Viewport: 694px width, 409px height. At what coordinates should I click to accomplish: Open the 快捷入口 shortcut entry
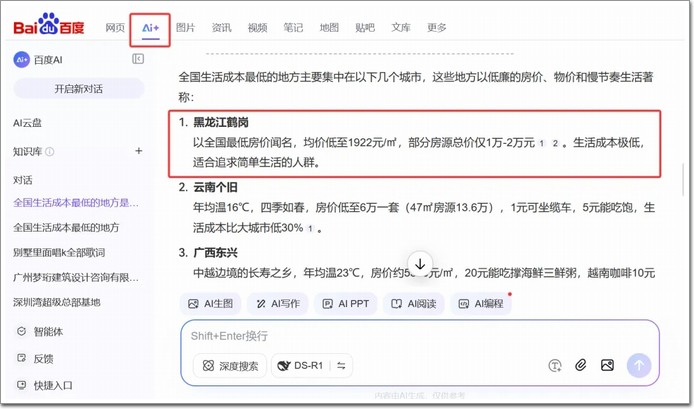pos(52,385)
